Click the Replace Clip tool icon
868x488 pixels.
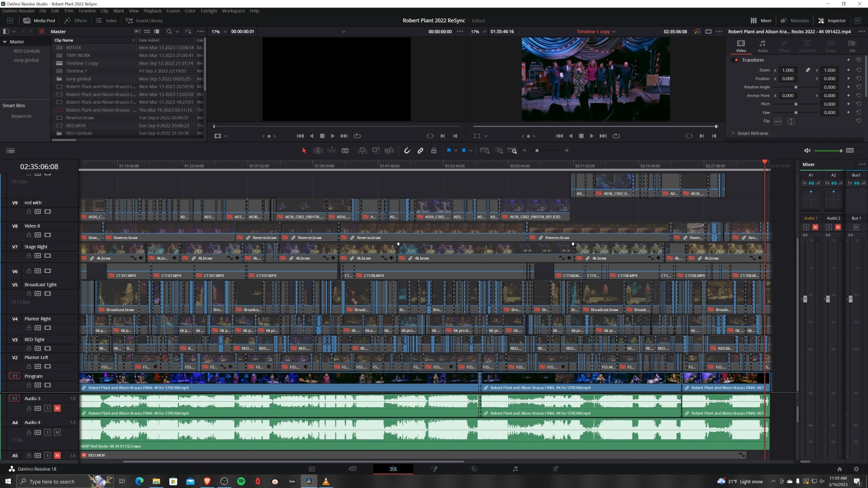click(x=389, y=151)
